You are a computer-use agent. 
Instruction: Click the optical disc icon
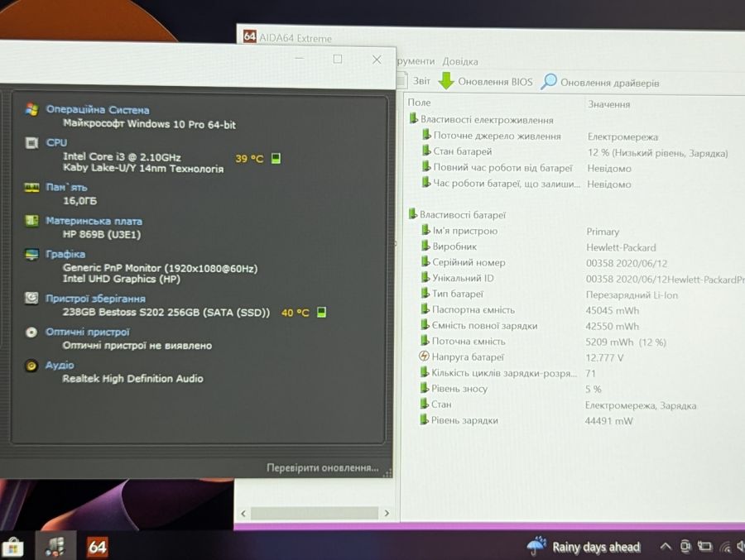point(31,332)
